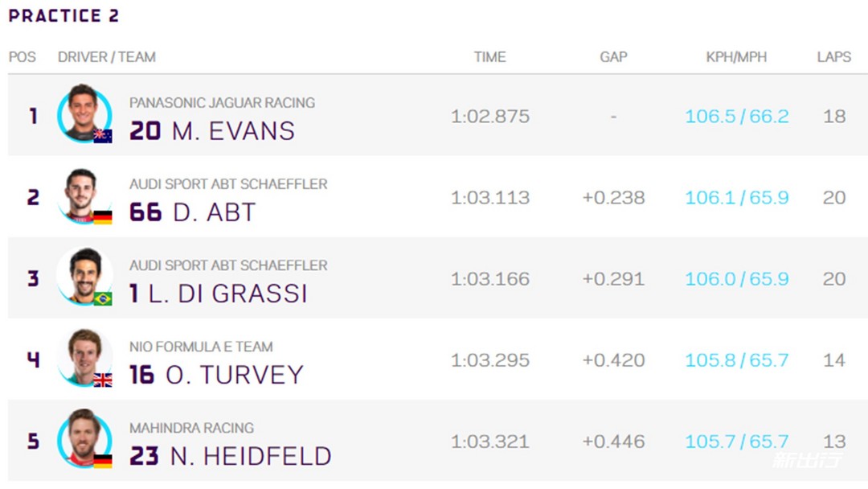Click O. Turvey driver portrait
This screenshot has height=489, width=868.
coord(84,357)
